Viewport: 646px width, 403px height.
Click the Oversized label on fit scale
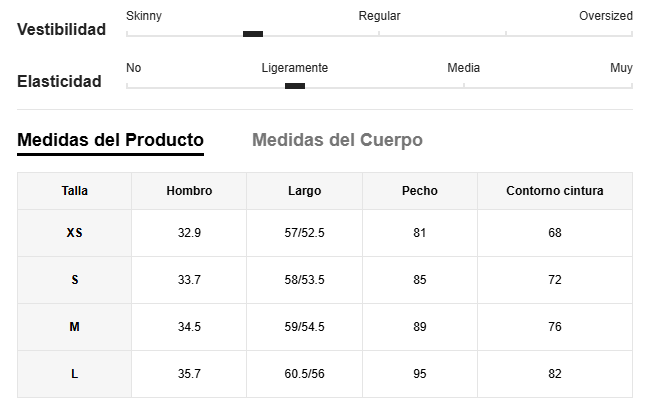coord(606,16)
